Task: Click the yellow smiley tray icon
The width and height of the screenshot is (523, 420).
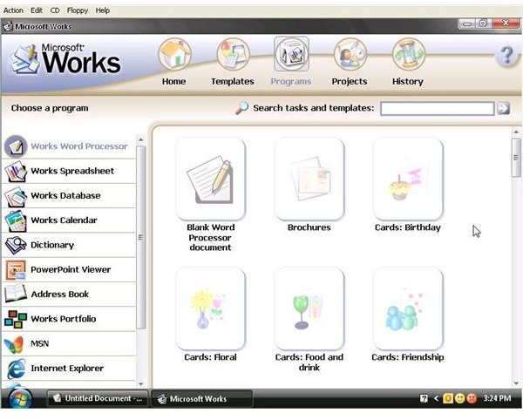Action: coord(459,398)
